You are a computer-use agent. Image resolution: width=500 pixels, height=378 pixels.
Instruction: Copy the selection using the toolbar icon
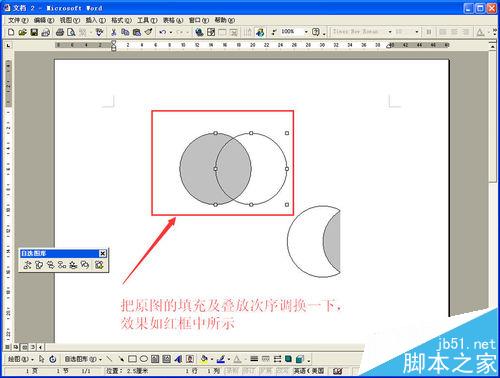click(125, 32)
